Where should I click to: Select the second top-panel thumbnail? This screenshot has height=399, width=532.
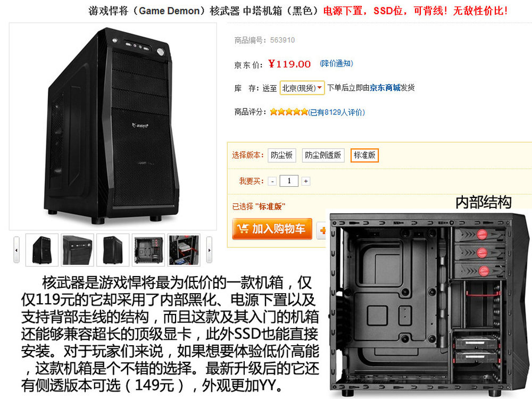coord(77,250)
